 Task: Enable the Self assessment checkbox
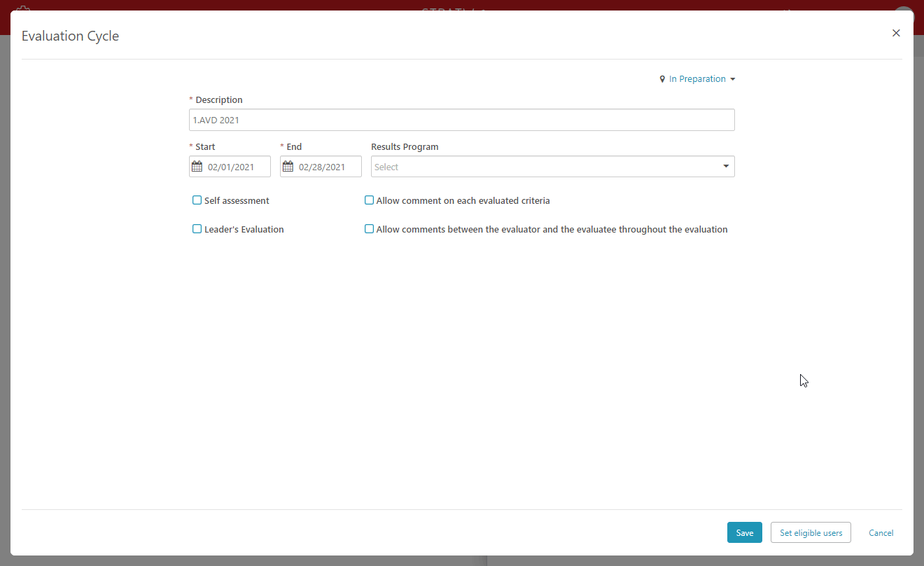click(197, 200)
